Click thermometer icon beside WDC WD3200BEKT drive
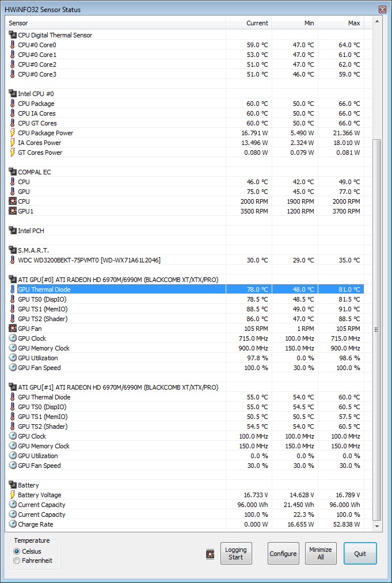The image size is (392, 583). 13,260
